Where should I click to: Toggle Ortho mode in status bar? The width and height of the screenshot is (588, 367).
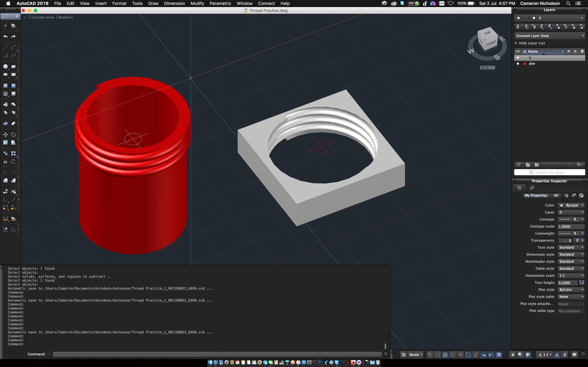click(x=453, y=355)
